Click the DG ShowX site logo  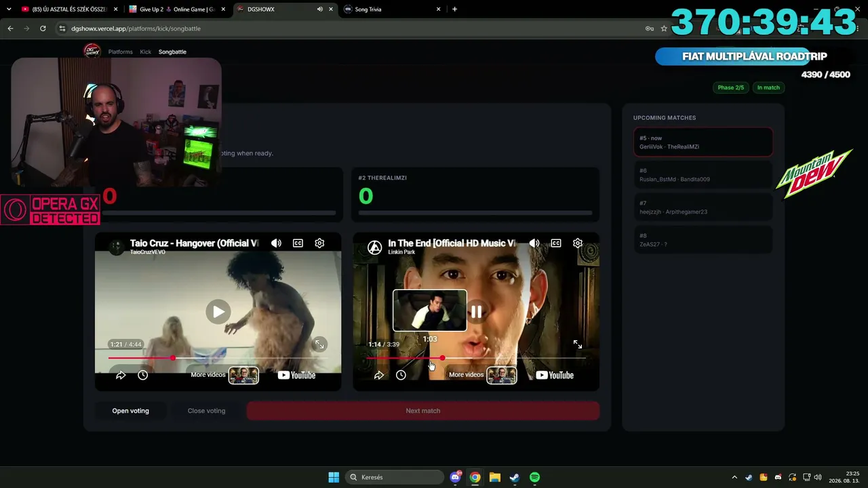pos(92,51)
